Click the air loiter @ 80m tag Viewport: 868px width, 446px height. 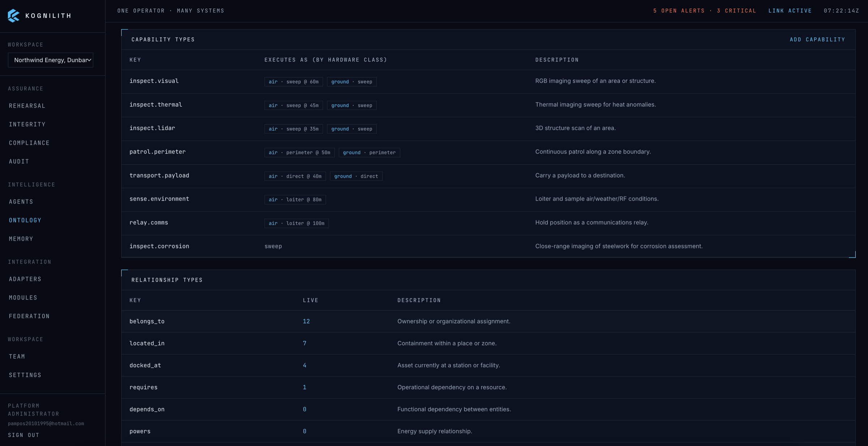tap(295, 200)
